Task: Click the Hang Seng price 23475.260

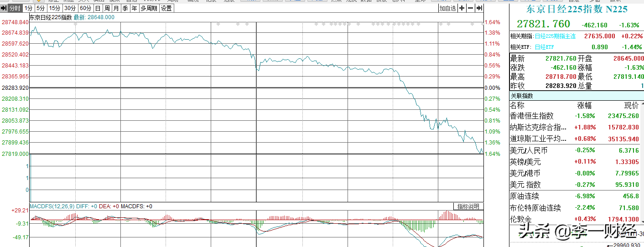Action: [623, 116]
